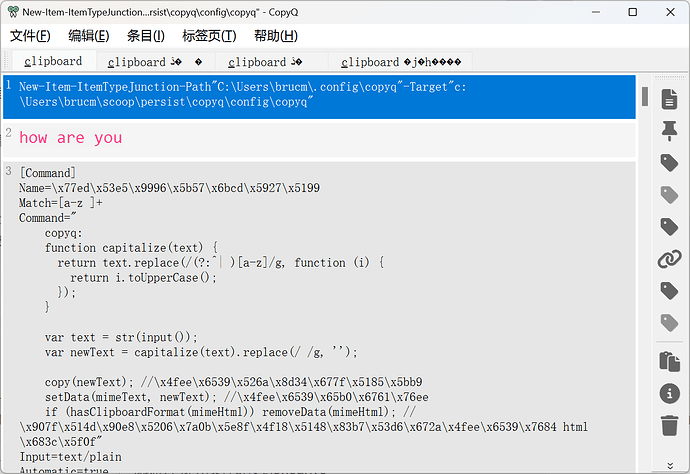Open the 帮助(H) menu

point(275,36)
